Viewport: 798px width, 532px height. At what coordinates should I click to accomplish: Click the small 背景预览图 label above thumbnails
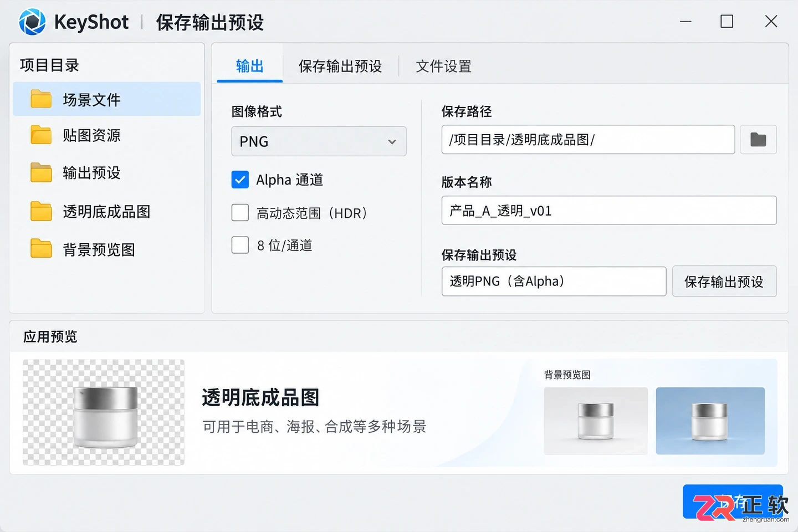tap(567, 375)
